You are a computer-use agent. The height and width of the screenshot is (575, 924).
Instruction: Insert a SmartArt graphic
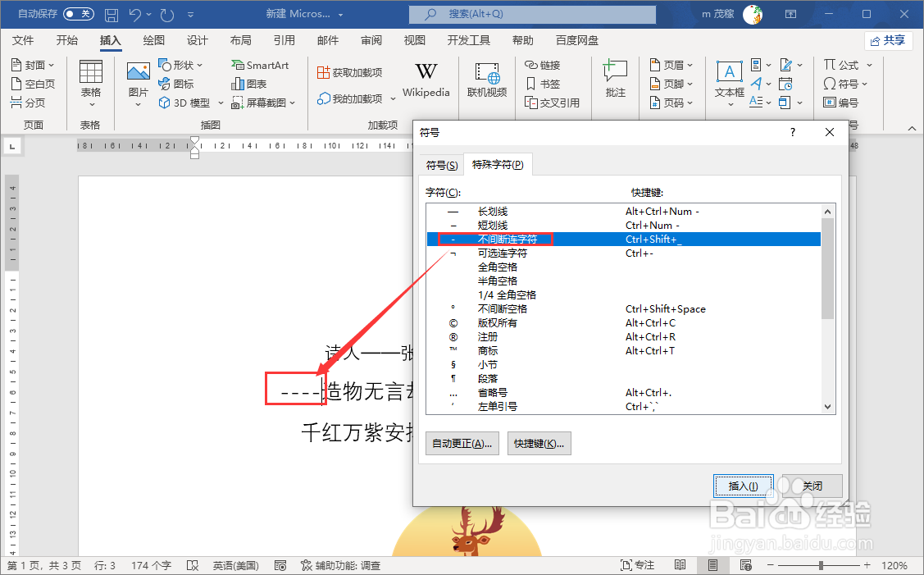pyautogui.click(x=260, y=65)
